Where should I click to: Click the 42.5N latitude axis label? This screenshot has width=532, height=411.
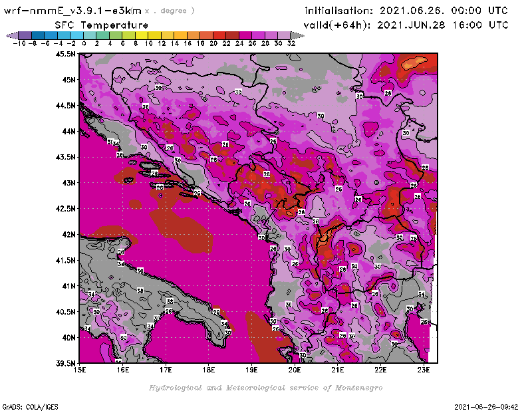(66, 209)
